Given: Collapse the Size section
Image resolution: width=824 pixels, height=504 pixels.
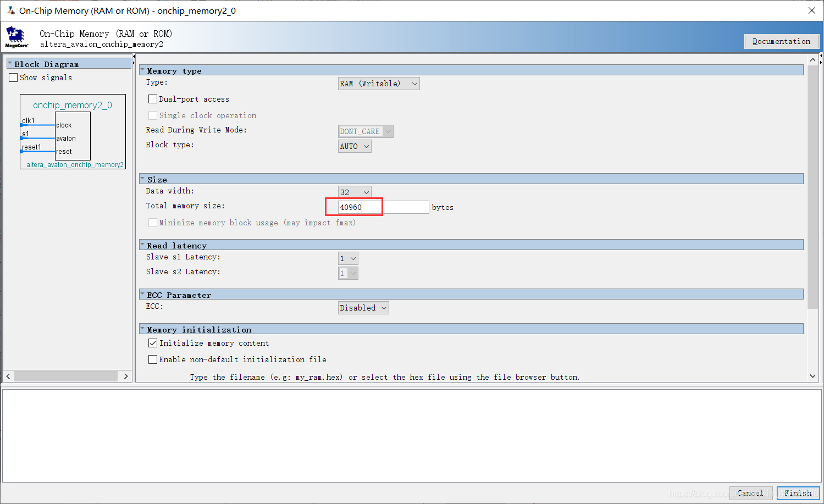Looking at the screenshot, I should [x=142, y=179].
